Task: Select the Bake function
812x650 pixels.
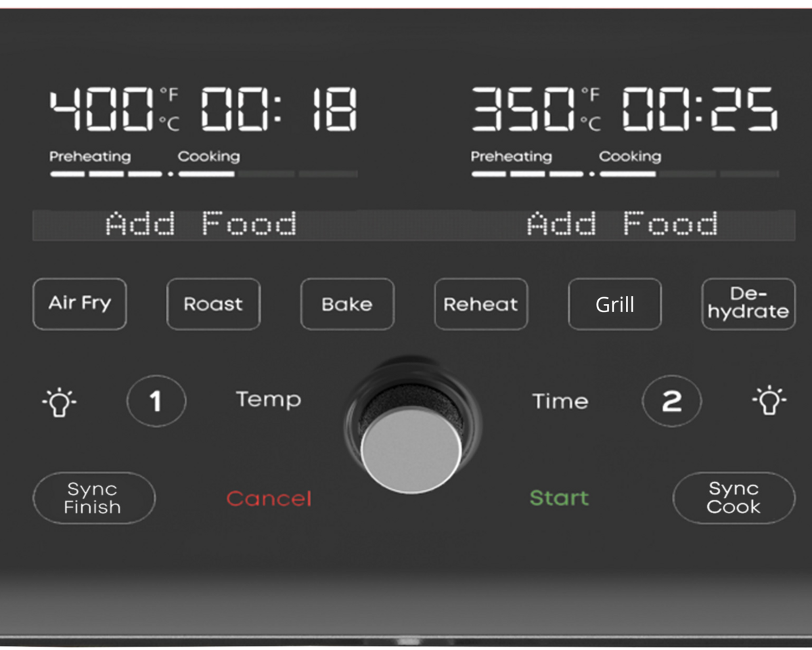Action: pyautogui.click(x=347, y=304)
